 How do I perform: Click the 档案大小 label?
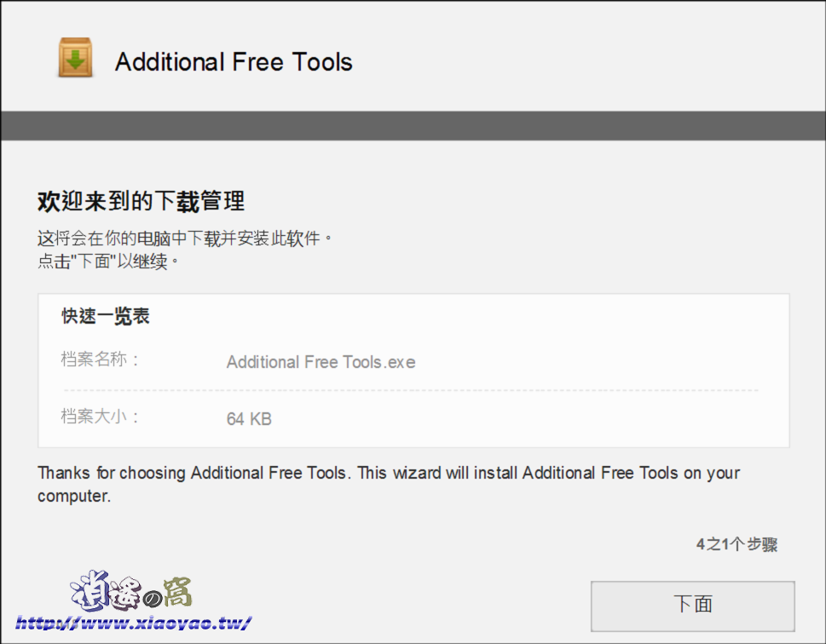pyautogui.click(x=100, y=417)
